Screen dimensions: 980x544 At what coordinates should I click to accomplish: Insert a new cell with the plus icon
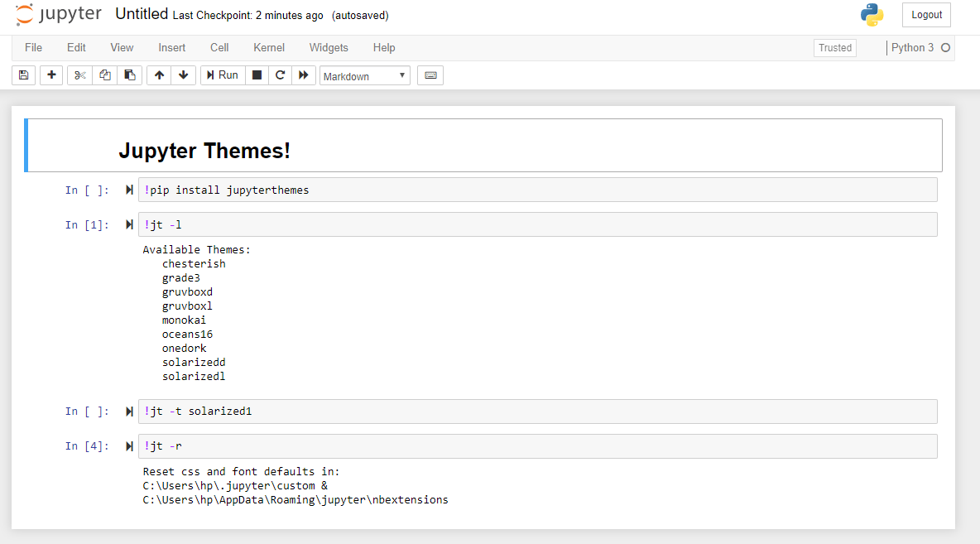click(50, 75)
